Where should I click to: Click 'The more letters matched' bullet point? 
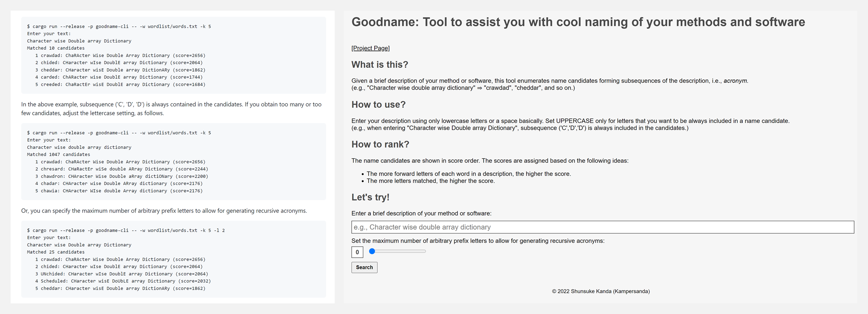pos(431,181)
